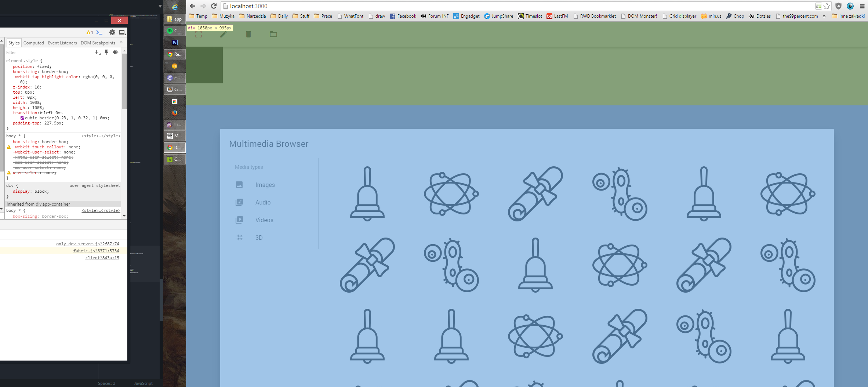Click the 3D dotted grid icon in sidebar
Image resolution: width=868 pixels, height=387 pixels.
239,238
